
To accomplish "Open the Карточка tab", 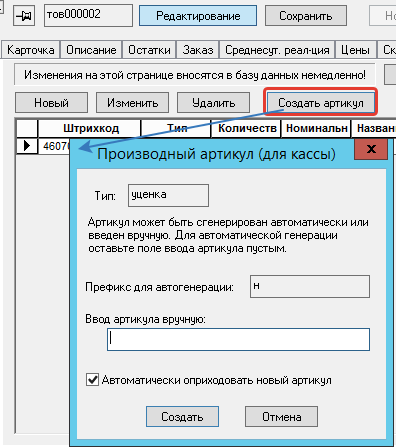I will (31, 50).
